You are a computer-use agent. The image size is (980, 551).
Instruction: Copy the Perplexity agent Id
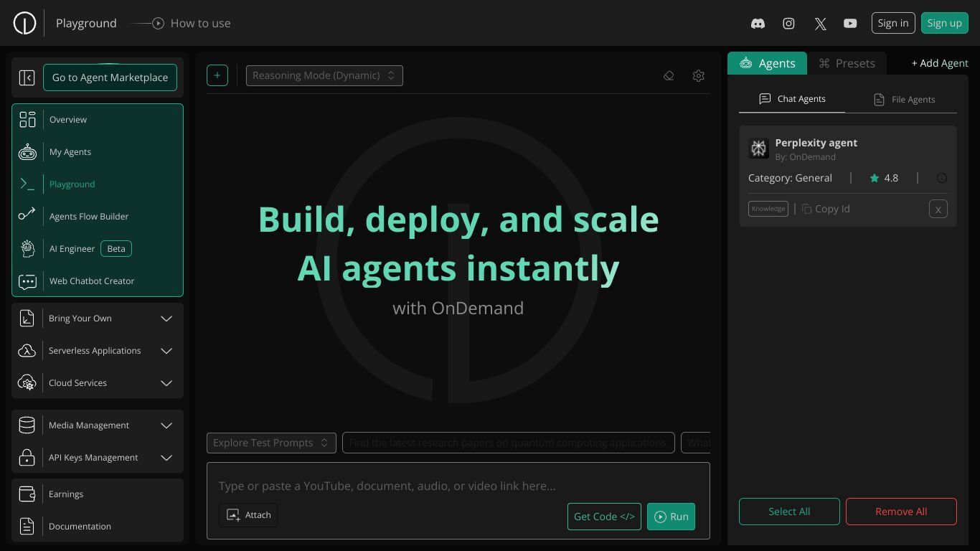pos(826,209)
